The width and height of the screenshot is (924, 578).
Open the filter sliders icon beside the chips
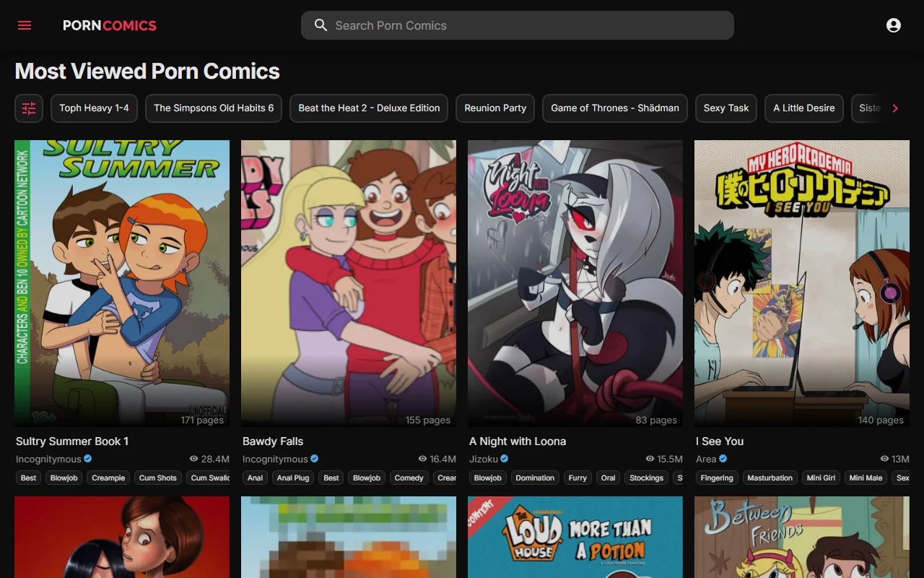pos(28,108)
